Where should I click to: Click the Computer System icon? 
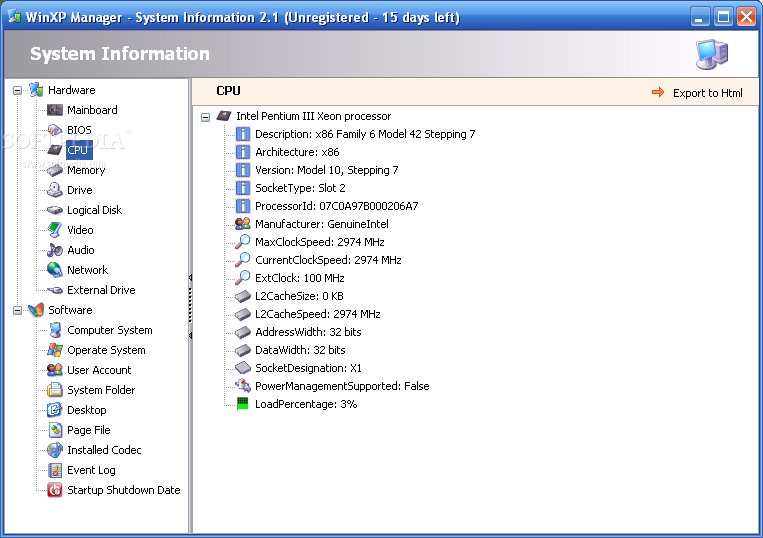coord(55,330)
